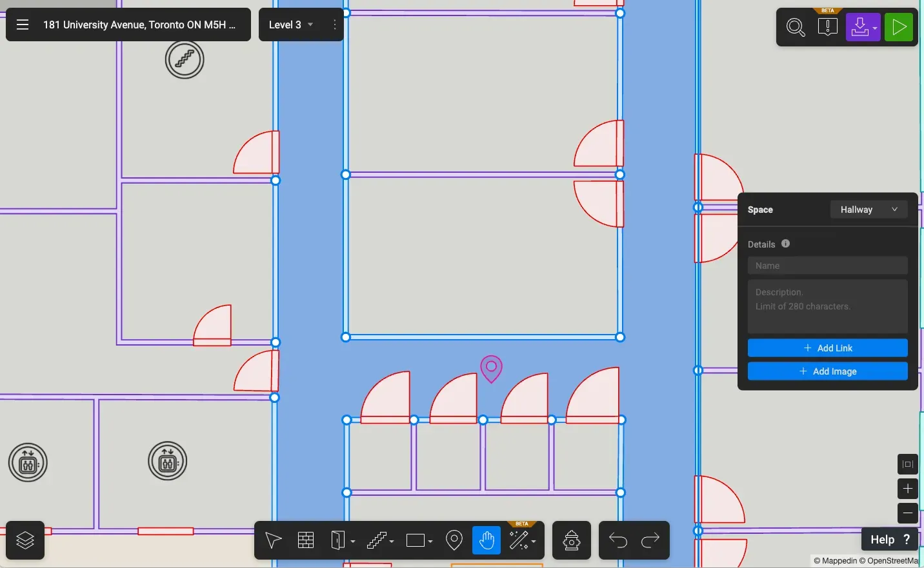The image size is (924, 568).
Task: Toggle the hand pan tool
Action: pyautogui.click(x=487, y=540)
